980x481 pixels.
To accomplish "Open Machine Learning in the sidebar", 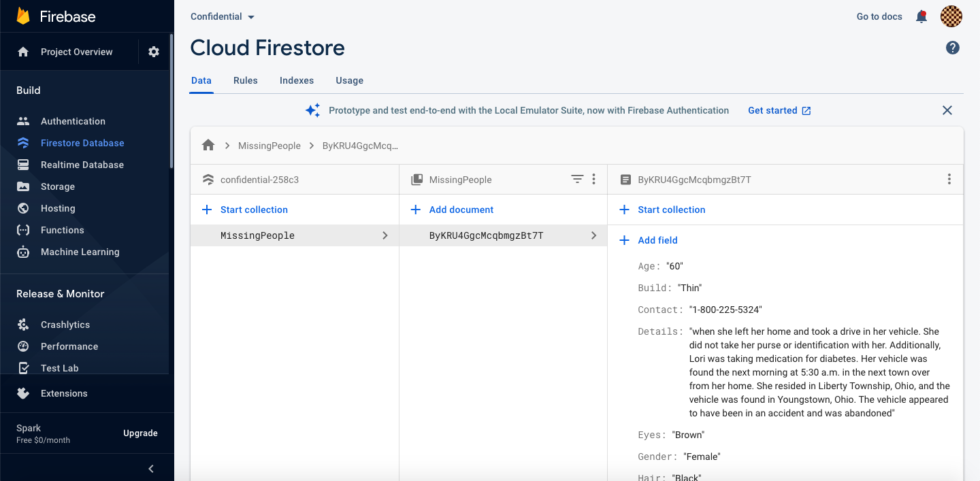I will [80, 252].
